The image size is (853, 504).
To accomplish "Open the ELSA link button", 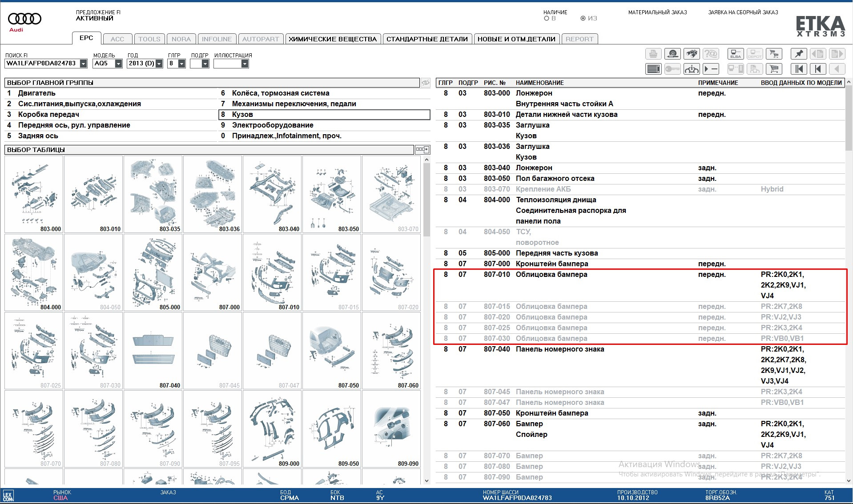I will (x=736, y=54).
